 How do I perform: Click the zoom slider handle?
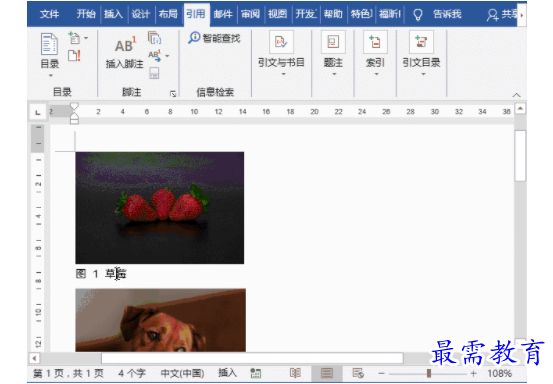pyautogui.click(x=429, y=373)
